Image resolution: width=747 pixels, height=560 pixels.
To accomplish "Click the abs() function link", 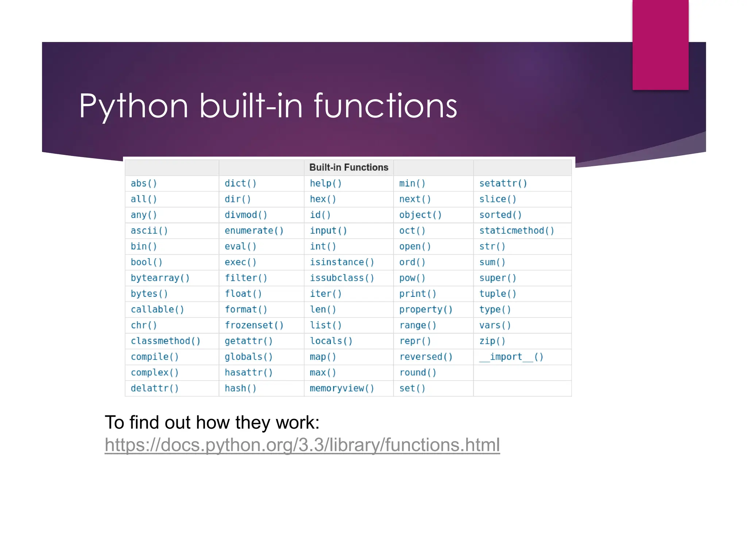I will [144, 183].
